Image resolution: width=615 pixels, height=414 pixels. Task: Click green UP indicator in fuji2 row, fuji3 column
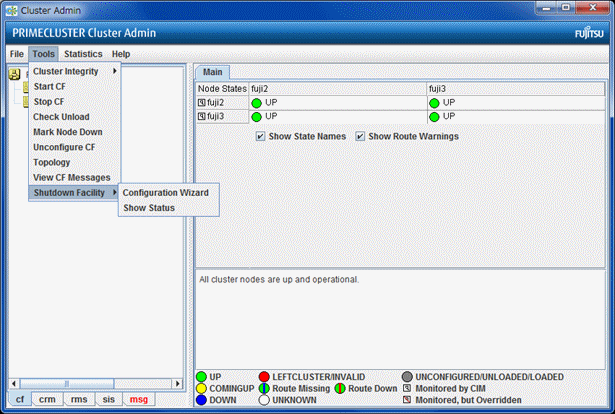pos(434,103)
